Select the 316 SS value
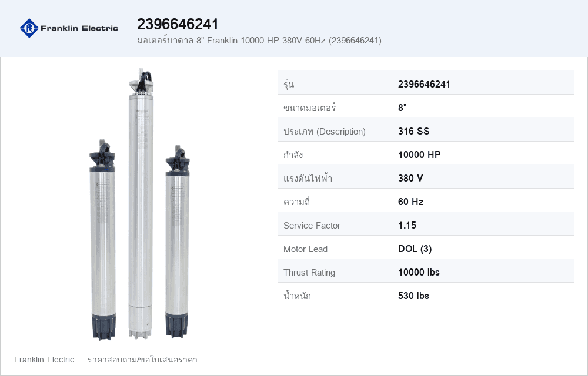The width and height of the screenshot is (588, 376). [413, 132]
